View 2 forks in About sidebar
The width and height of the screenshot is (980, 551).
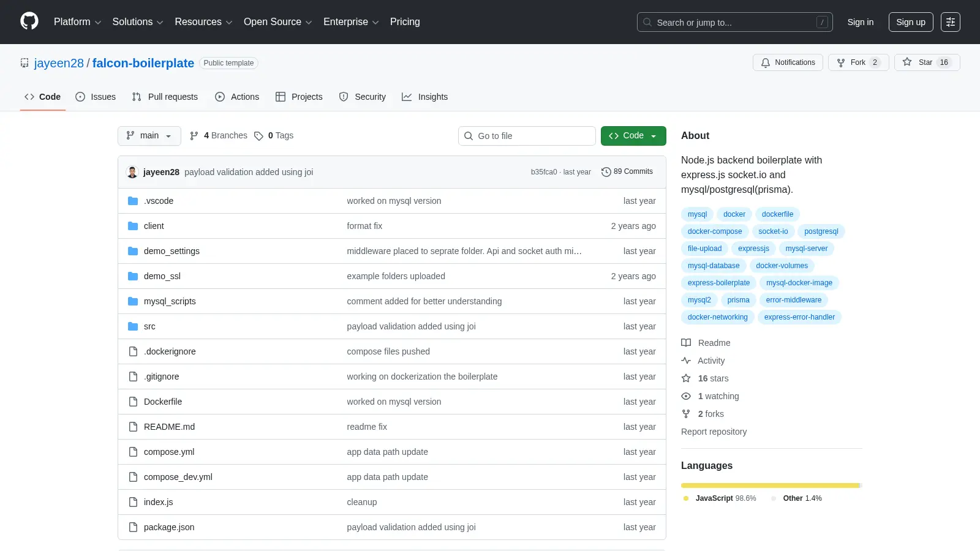click(x=703, y=414)
